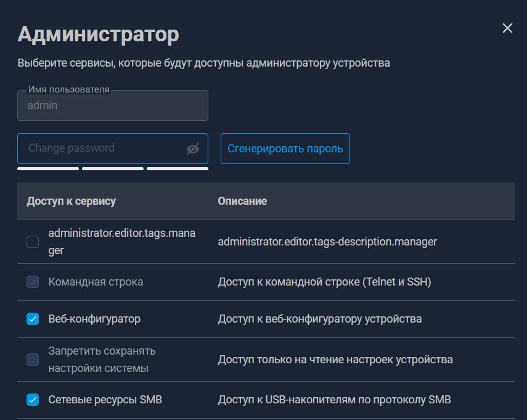Select the Сетевые ресурсы SMB label text
The image size is (527, 420).
click(105, 400)
